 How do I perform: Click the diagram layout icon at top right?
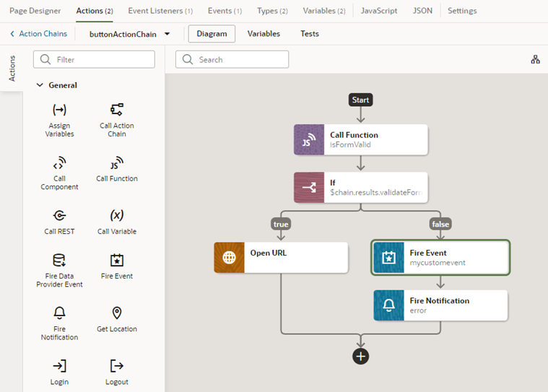[536, 59]
